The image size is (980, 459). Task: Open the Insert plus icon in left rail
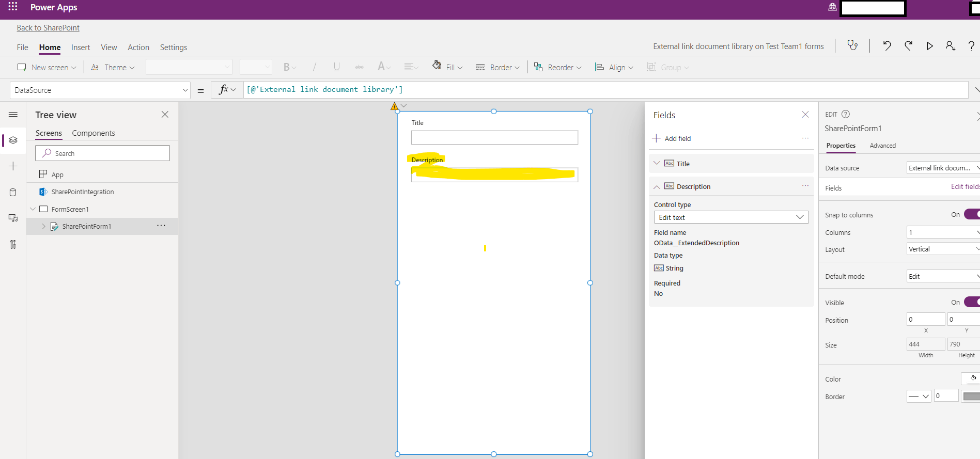[x=13, y=166]
